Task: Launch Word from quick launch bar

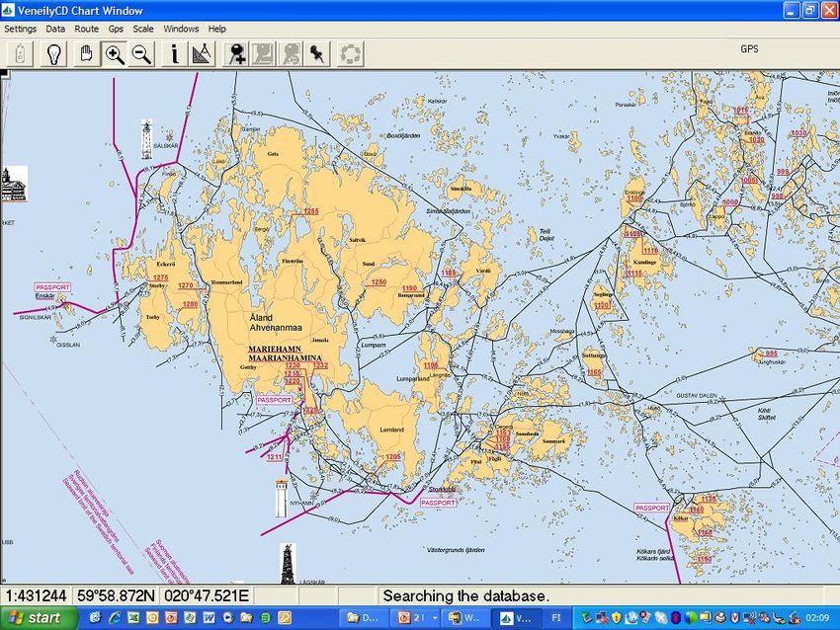Action: [x=209, y=618]
